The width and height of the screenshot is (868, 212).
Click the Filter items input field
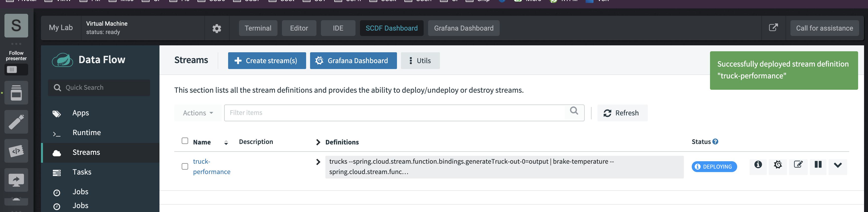coord(395,113)
